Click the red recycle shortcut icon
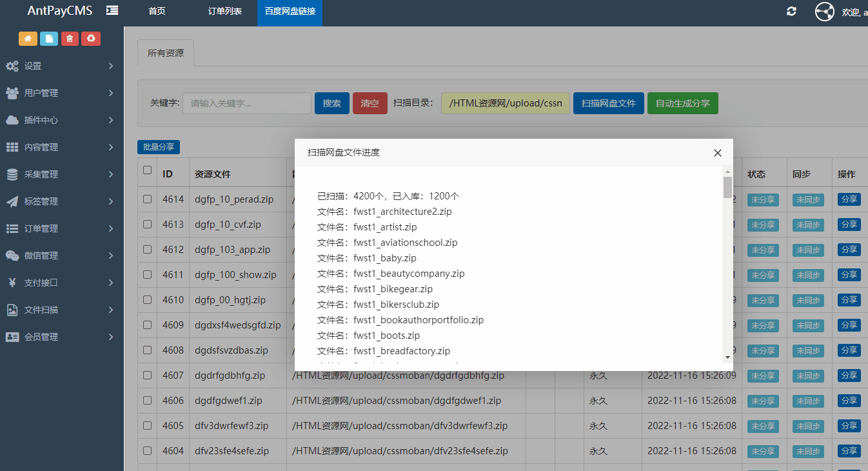The image size is (868, 471). tap(91, 39)
